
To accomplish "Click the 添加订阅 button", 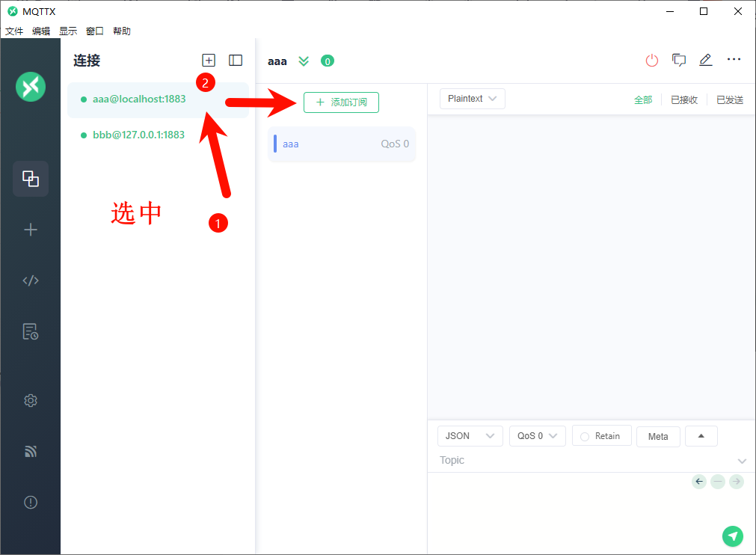I will [341, 102].
